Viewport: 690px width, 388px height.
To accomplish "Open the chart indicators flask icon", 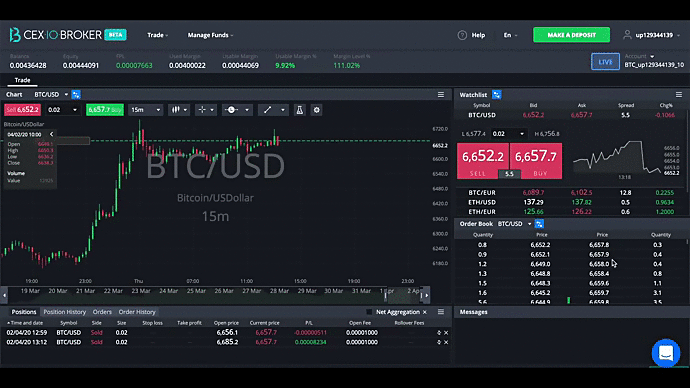I will pyautogui.click(x=300, y=110).
